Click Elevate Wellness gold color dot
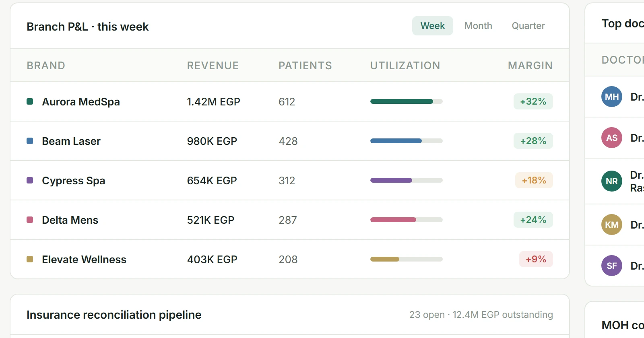The height and width of the screenshot is (338, 644). tap(30, 259)
